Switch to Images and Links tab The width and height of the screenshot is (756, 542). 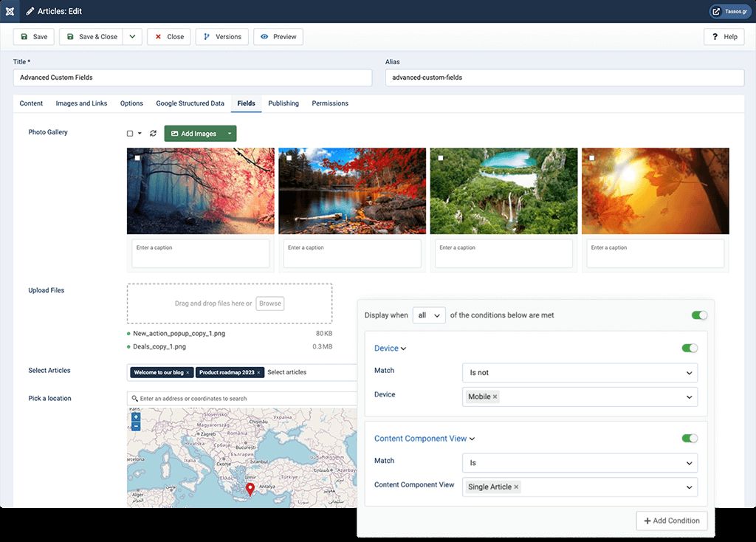(x=81, y=103)
